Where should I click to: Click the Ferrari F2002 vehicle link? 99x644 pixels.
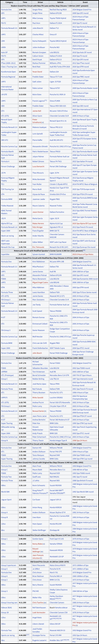coord(55,363)
